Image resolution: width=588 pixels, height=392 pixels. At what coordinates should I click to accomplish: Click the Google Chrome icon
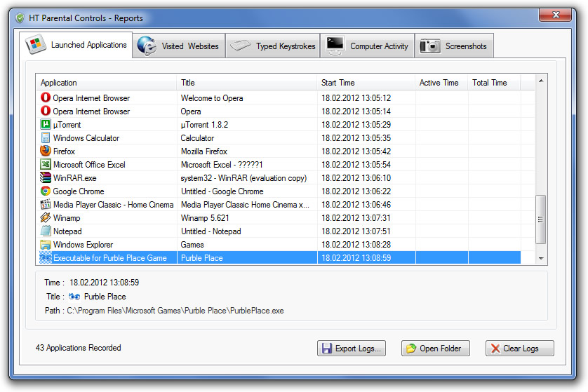(46, 191)
